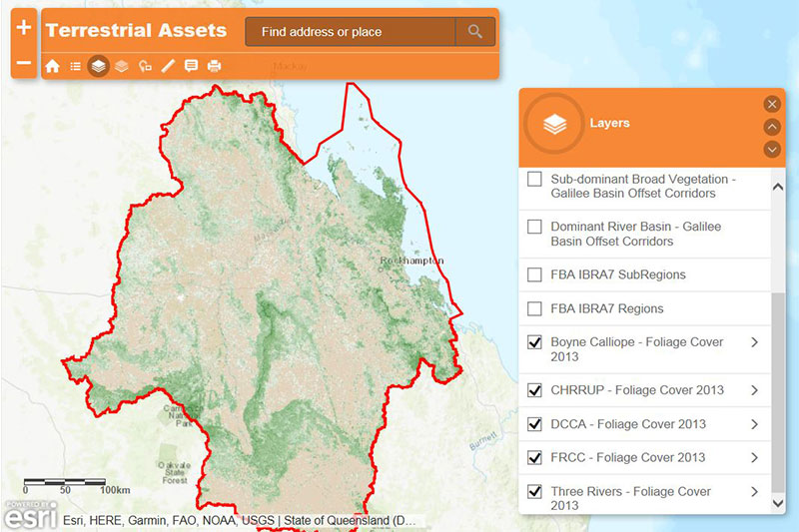Image resolution: width=799 pixels, height=532 pixels.
Task: Toggle the Layers tool in toolbar
Action: coord(98,67)
